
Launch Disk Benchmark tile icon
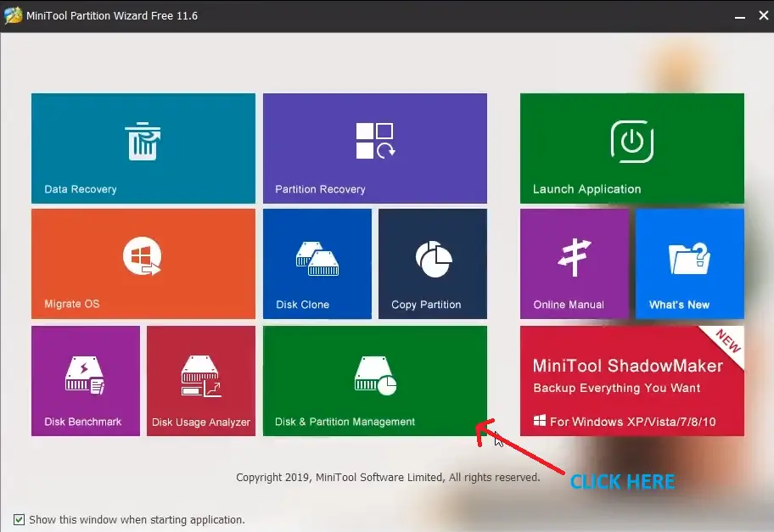pyautogui.click(x=85, y=374)
